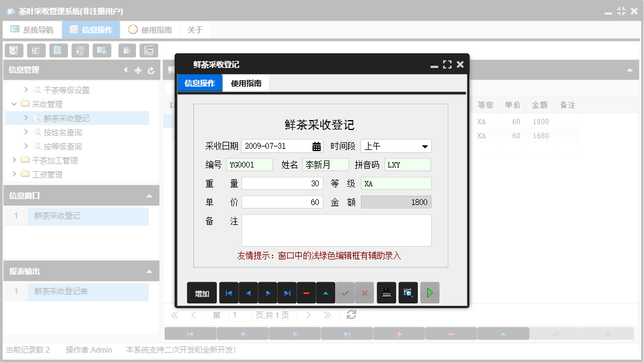Click the green run arrow icon
The width and height of the screenshot is (644, 362).
tap(430, 292)
